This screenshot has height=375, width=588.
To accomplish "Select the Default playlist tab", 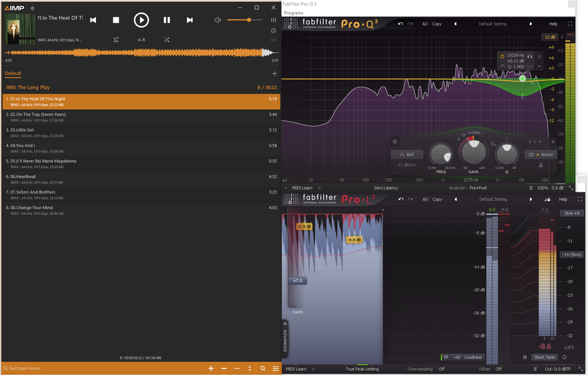I will click(x=13, y=74).
